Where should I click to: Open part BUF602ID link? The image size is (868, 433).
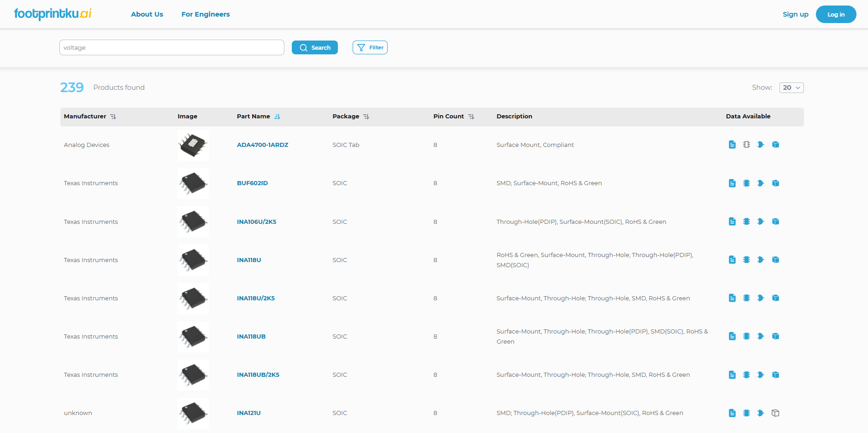[252, 183]
